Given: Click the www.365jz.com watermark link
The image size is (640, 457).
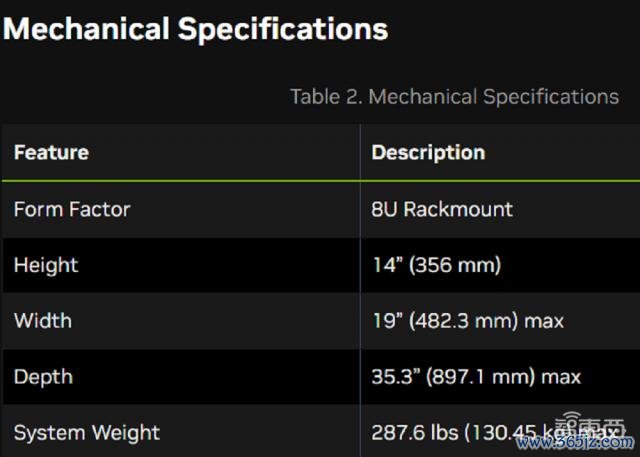Looking at the screenshot, I should point(576,441).
